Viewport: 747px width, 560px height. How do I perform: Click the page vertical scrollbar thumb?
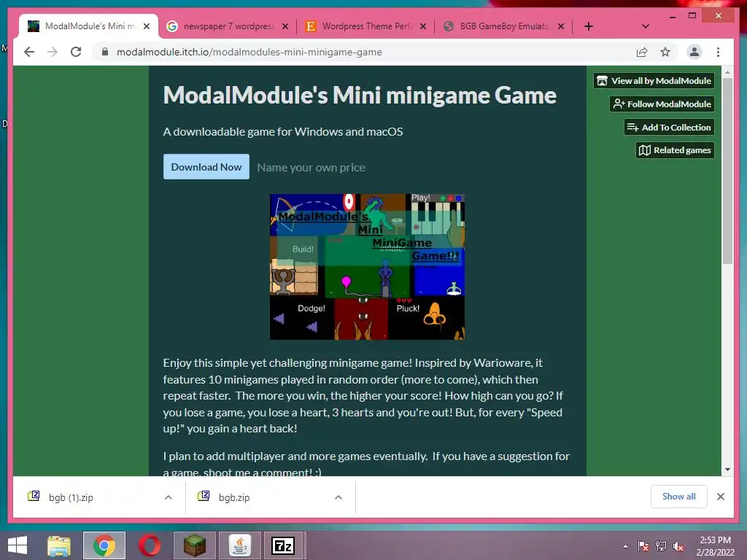(x=727, y=171)
